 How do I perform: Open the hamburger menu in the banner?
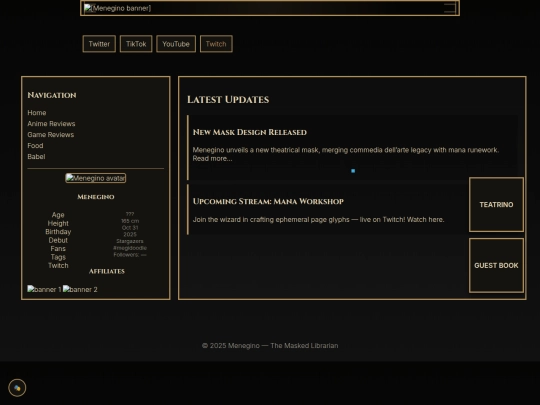click(450, 8)
